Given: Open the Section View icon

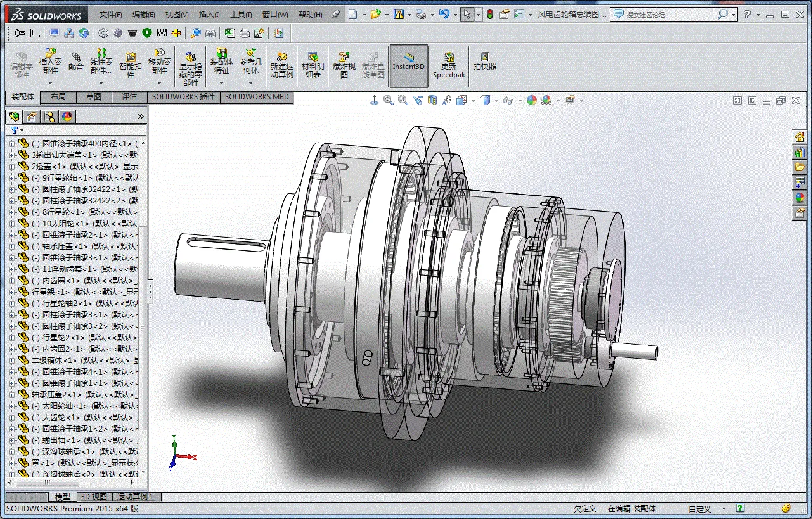Looking at the screenshot, I should (x=432, y=100).
